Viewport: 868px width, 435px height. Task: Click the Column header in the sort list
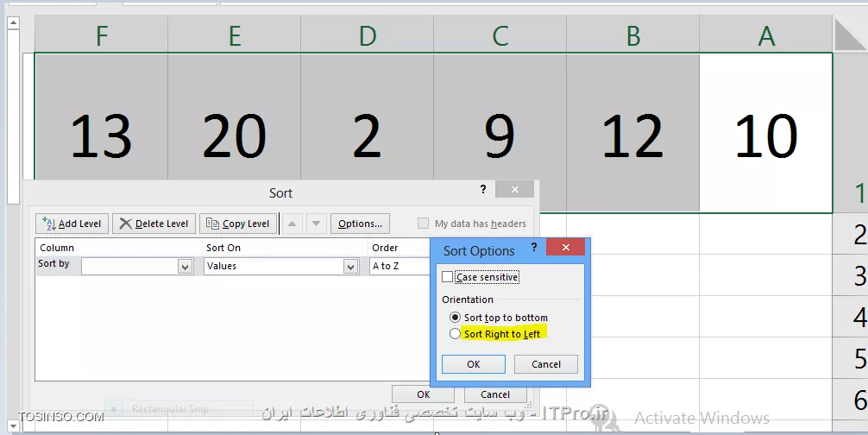[57, 248]
